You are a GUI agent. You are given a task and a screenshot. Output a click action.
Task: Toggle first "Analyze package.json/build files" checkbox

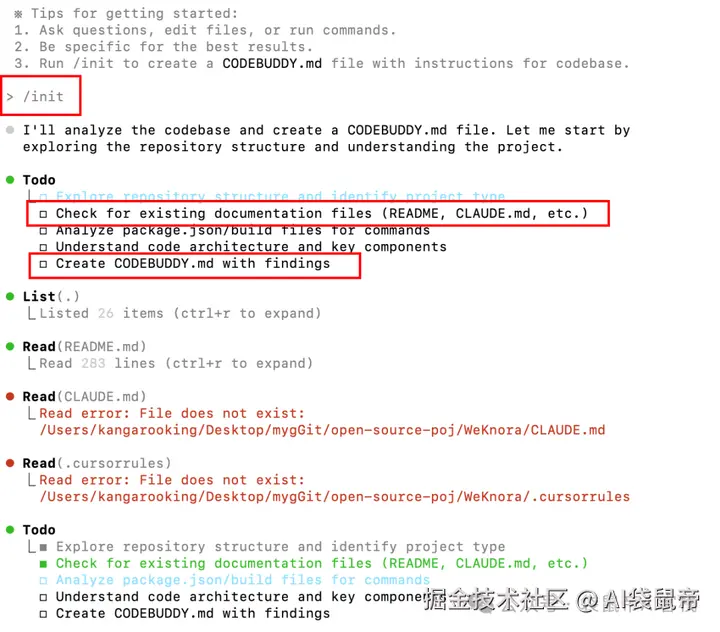point(43,231)
